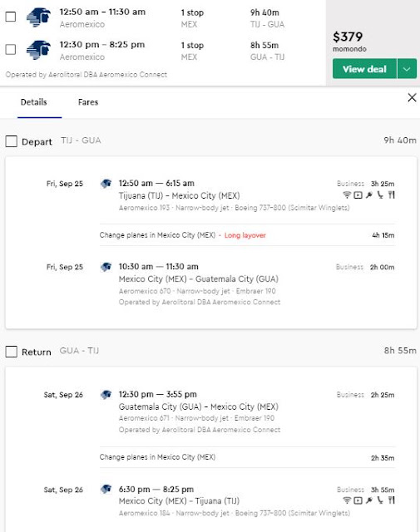420x532 pixels.
Task: Click the meal utensils icon on Aeromexico 193
Action: point(392,195)
